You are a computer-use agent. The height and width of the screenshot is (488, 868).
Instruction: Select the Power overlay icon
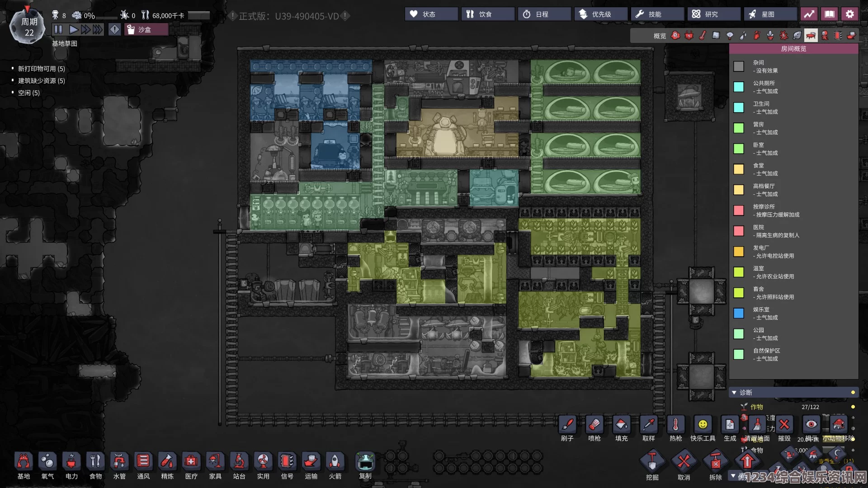(689, 36)
